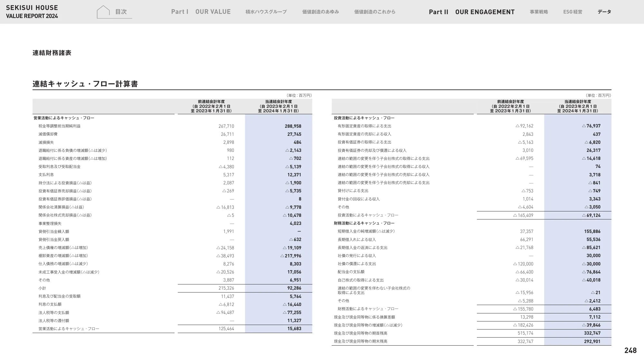Select the 価値創造のあゆみ navigation item

[x=320, y=12]
